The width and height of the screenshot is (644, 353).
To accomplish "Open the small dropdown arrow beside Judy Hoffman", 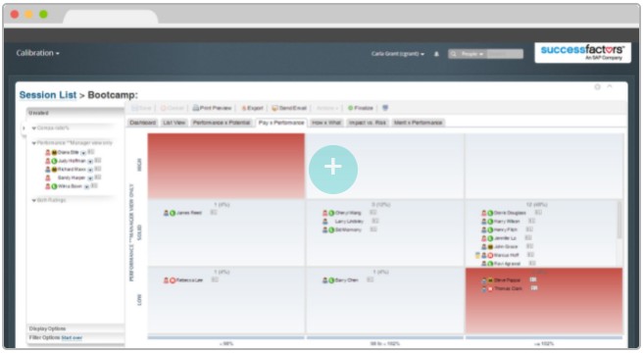I will click(x=90, y=161).
